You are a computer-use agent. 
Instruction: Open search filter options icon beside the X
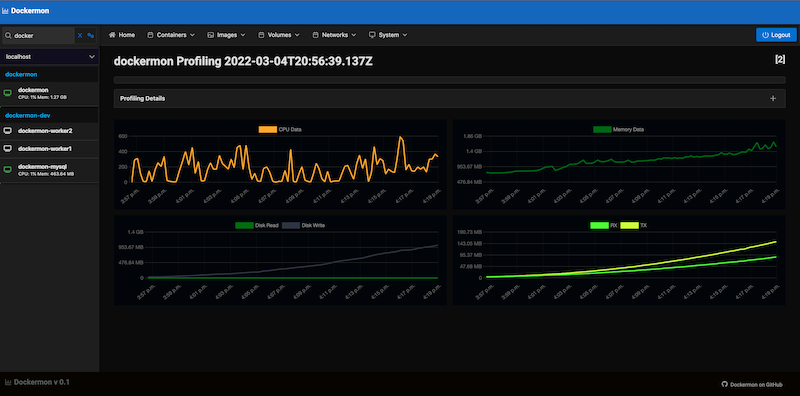click(90, 36)
